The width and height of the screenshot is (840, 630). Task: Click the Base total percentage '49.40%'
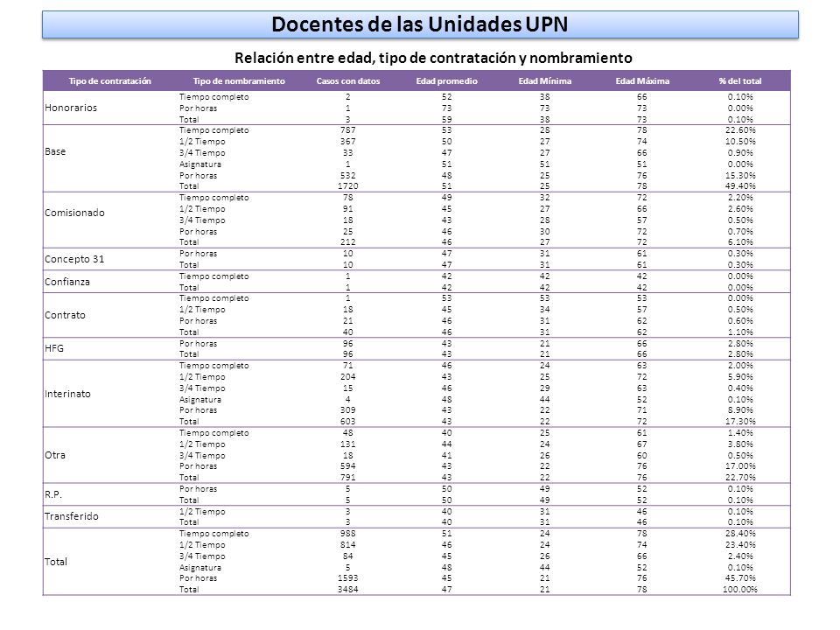(x=740, y=185)
